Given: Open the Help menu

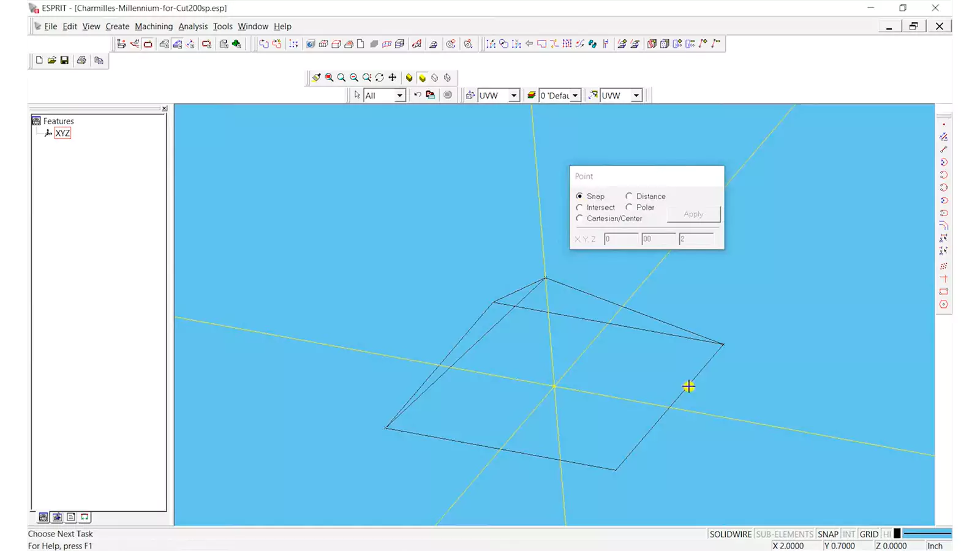Looking at the screenshot, I should [282, 26].
